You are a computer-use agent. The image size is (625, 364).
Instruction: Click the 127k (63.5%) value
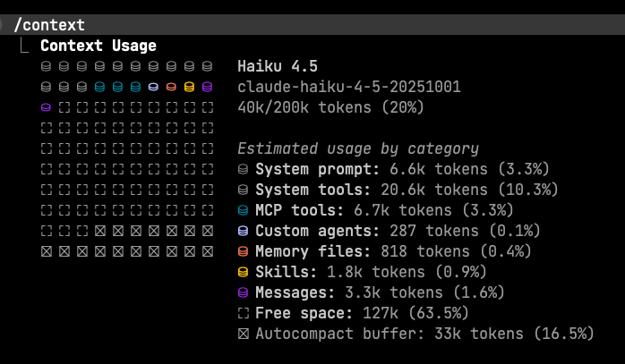[x=415, y=313]
